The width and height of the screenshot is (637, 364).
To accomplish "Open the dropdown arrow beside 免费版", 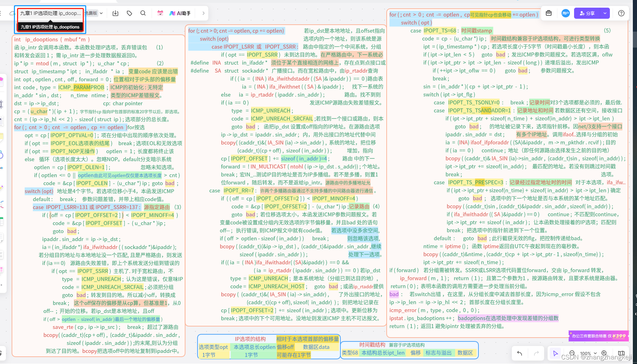I will (101, 13).
